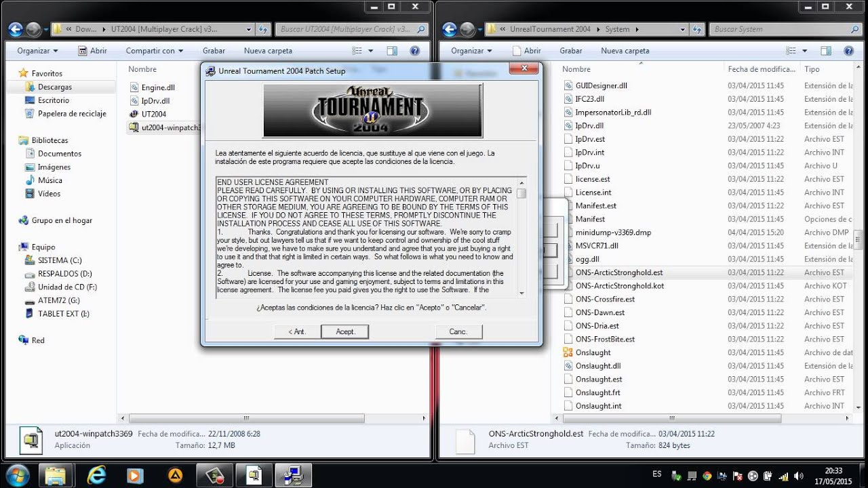Screen dimensions: 868x488
Task: Accept the license with Acept. button
Action: click(345, 331)
